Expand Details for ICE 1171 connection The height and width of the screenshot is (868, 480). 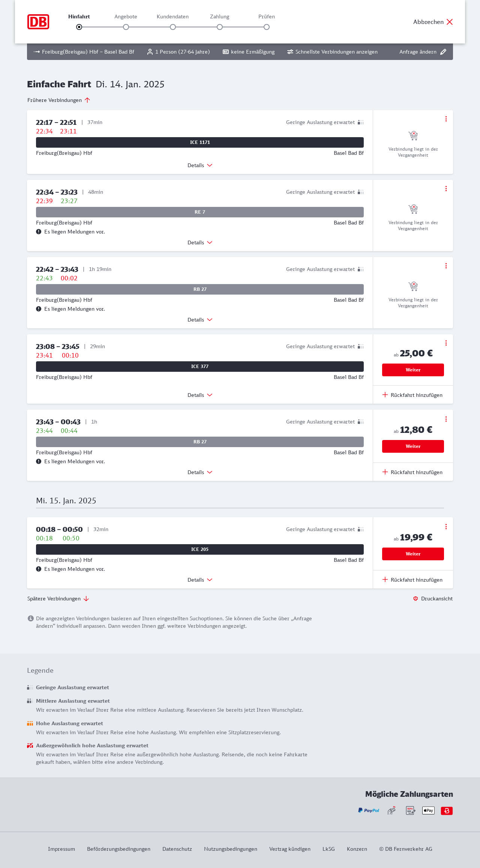click(200, 165)
